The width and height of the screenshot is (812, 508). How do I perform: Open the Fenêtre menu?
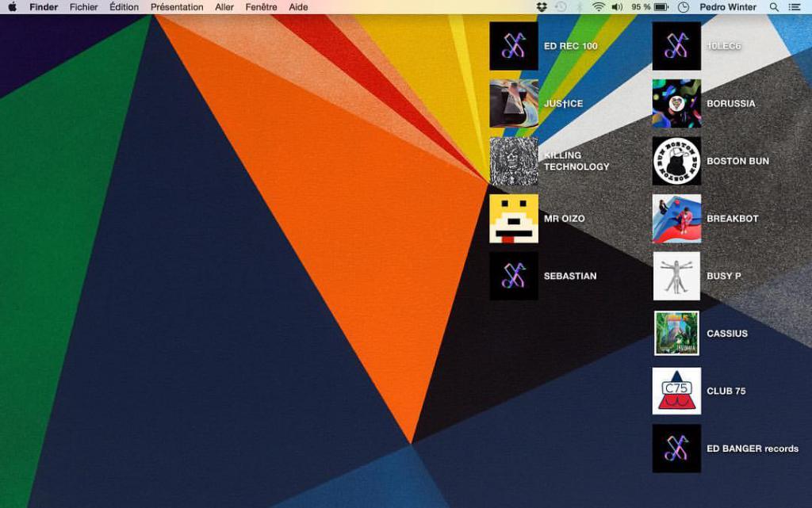(x=261, y=7)
